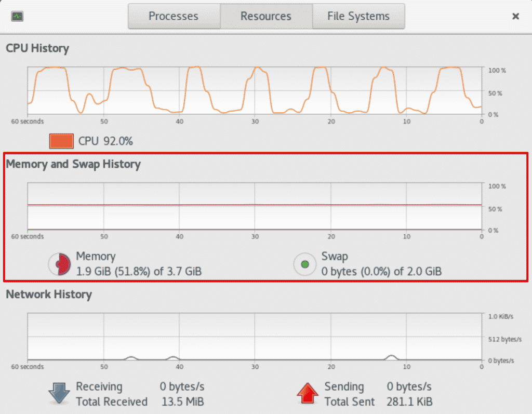Click the 60 seconds axis label
This screenshot has width=532, height=414.
(x=27, y=121)
